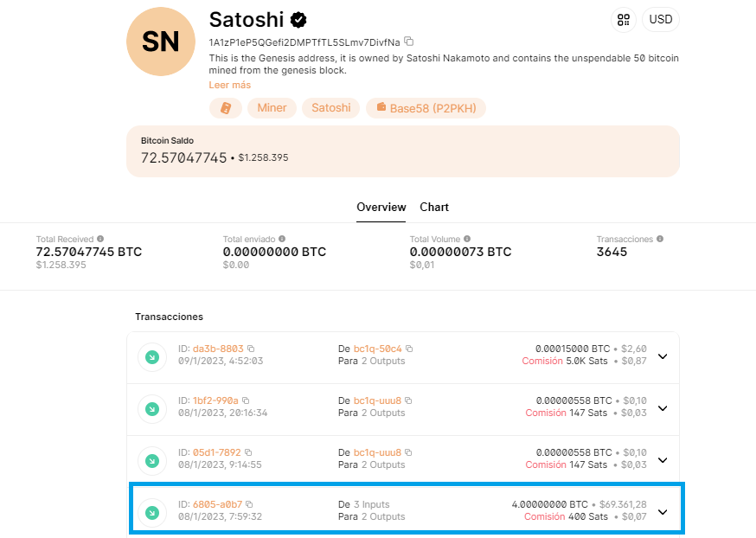Copy the Genesis address to clipboard
This screenshot has height=538, width=756.
pos(409,42)
